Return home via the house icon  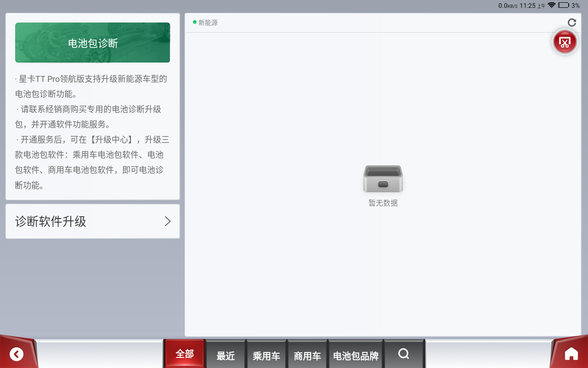tap(571, 354)
